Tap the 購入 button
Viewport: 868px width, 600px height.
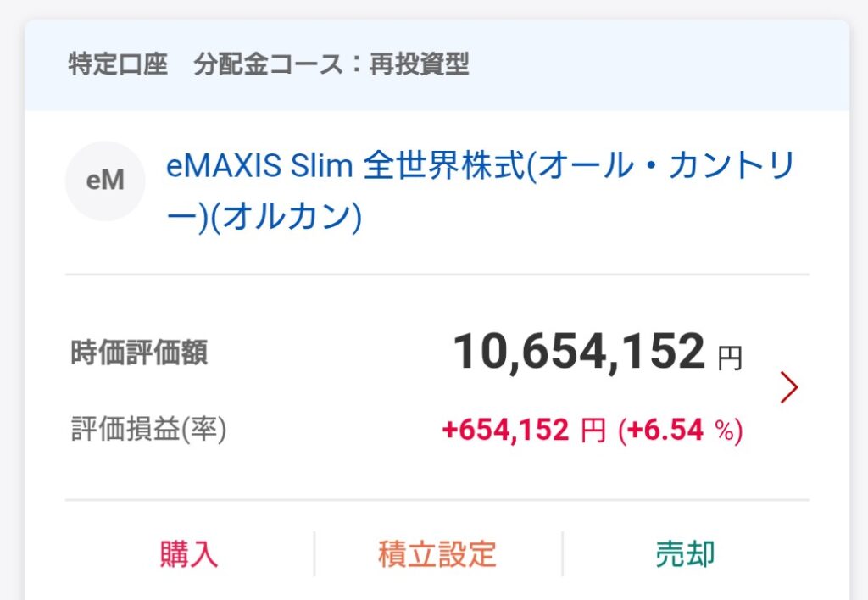[189, 554]
